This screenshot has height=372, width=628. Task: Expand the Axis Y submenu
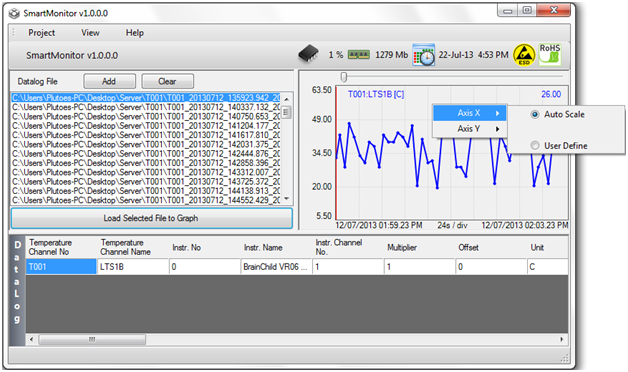(470, 129)
